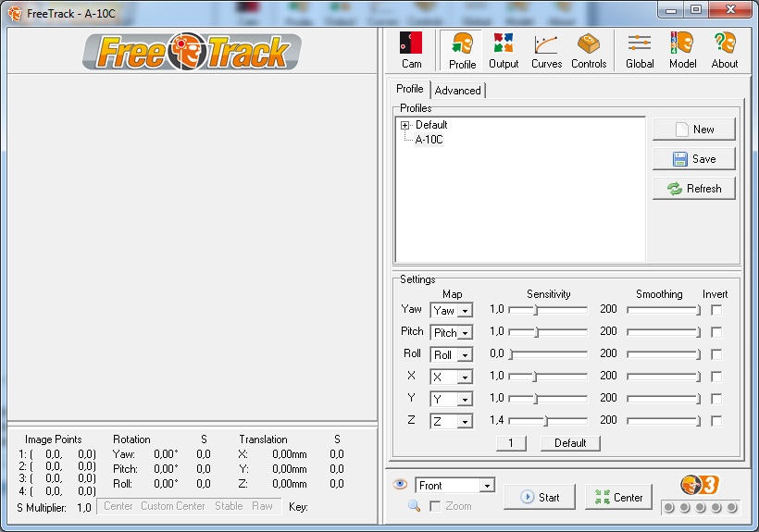Save the current profile
Screen dimensions: 759x532
(x=693, y=158)
